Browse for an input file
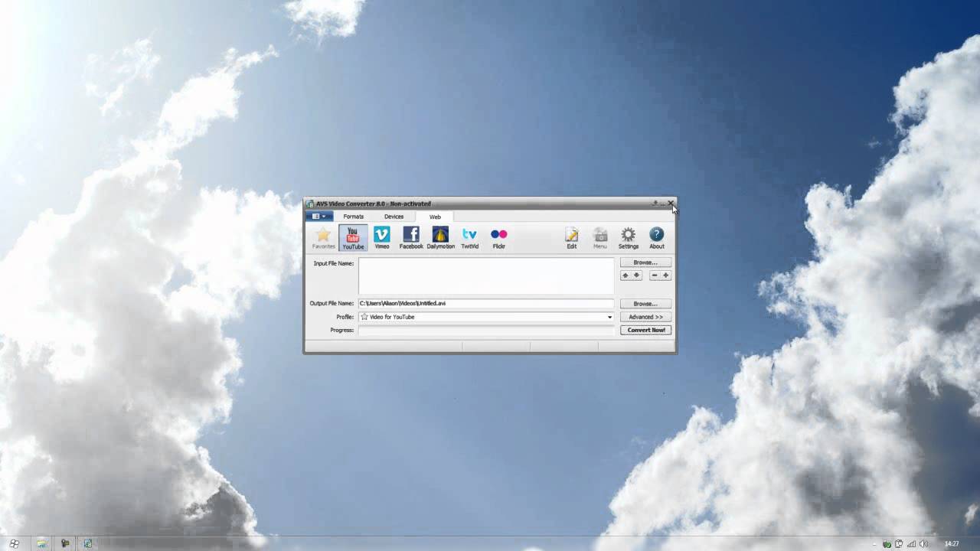 [x=645, y=262]
